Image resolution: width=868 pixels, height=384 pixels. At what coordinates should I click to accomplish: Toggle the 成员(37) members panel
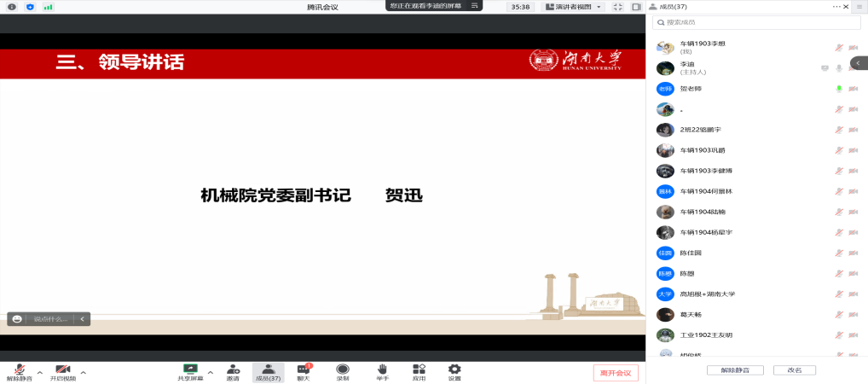tap(268, 371)
